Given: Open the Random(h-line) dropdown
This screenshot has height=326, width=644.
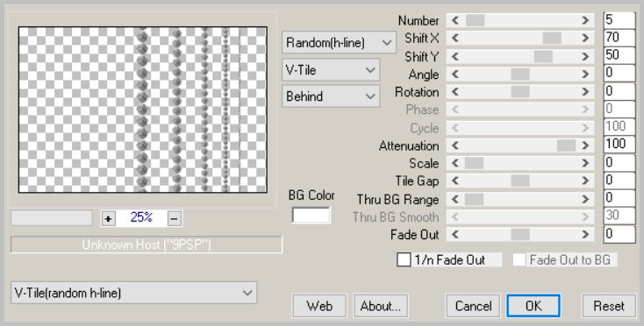Looking at the screenshot, I should click(339, 42).
